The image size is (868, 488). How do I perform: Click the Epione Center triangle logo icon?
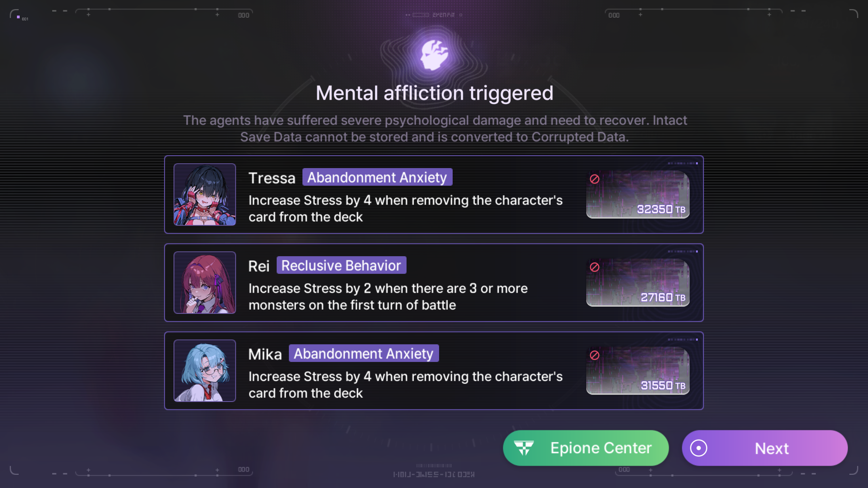(524, 448)
